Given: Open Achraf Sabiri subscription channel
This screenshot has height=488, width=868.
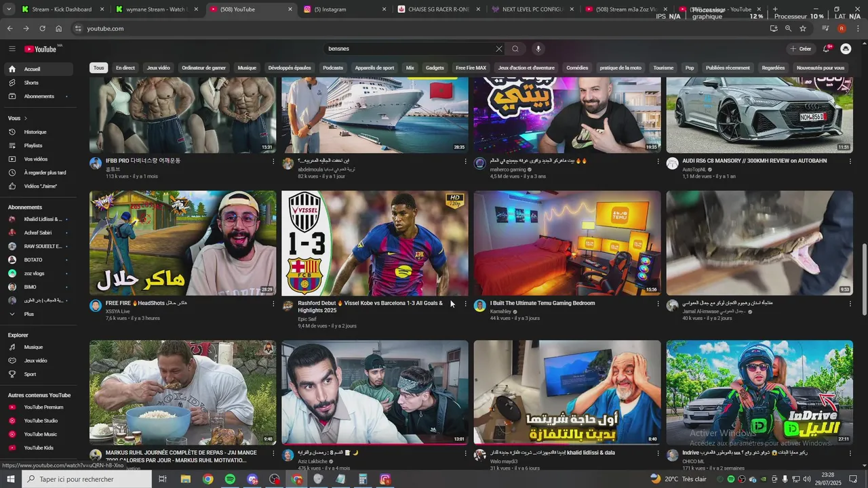Looking at the screenshot, I should click(38, 232).
